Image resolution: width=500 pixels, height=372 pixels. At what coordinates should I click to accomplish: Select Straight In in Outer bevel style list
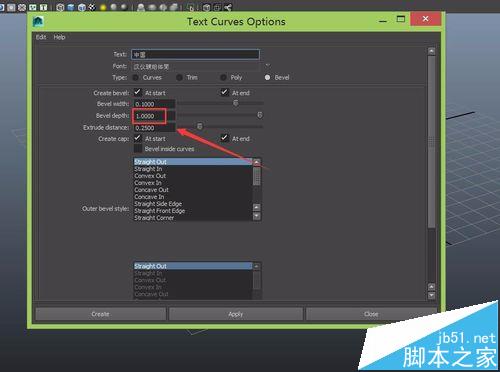point(193,169)
